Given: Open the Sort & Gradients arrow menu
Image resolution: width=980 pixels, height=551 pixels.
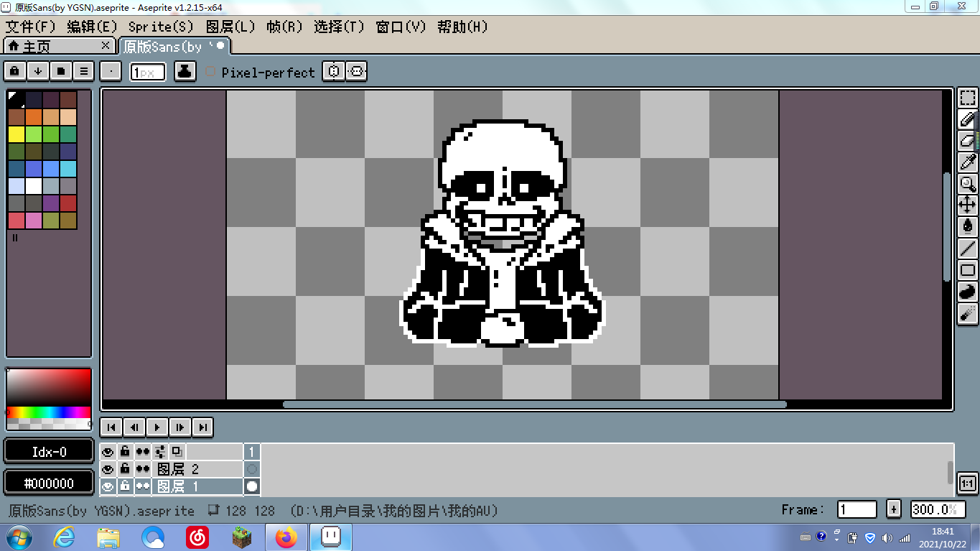Looking at the screenshot, I should click(x=38, y=71).
